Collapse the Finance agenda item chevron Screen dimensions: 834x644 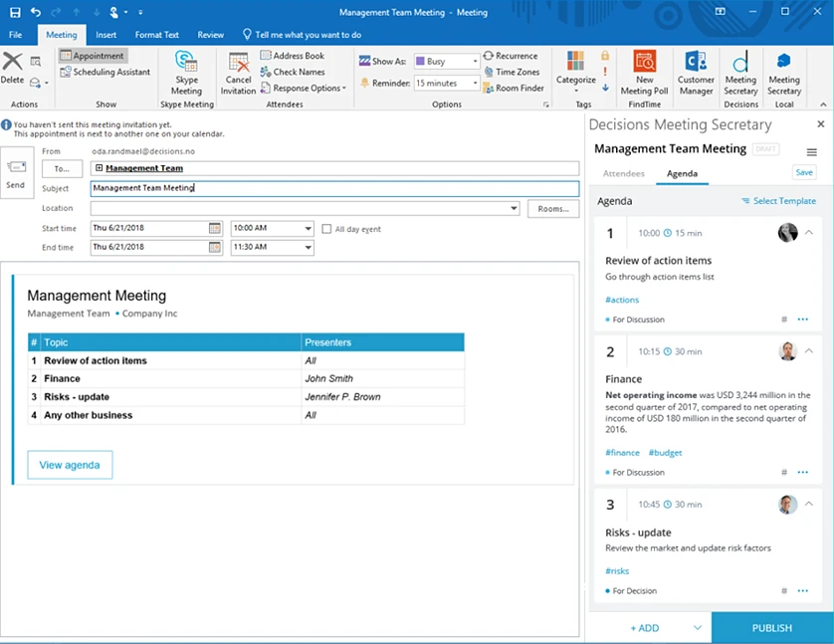(x=809, y=351)
